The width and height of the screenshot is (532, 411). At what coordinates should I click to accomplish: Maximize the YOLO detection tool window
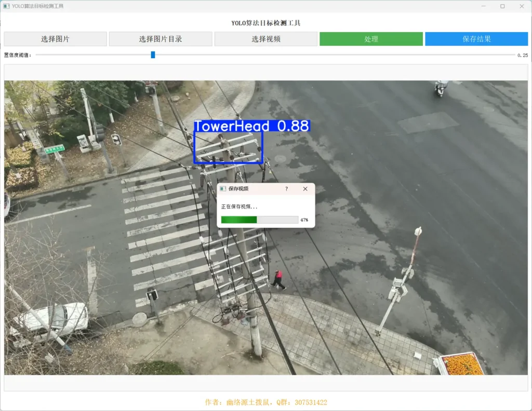pos(502,6)
